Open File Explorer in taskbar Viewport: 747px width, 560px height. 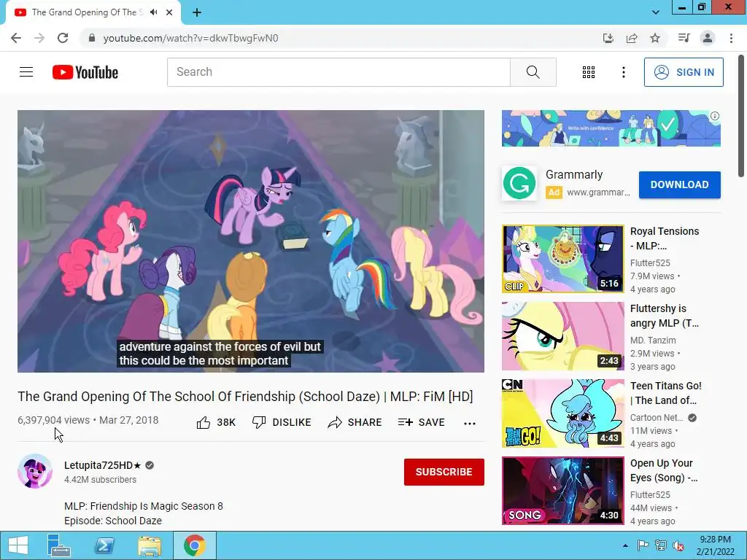click(150, 545)
